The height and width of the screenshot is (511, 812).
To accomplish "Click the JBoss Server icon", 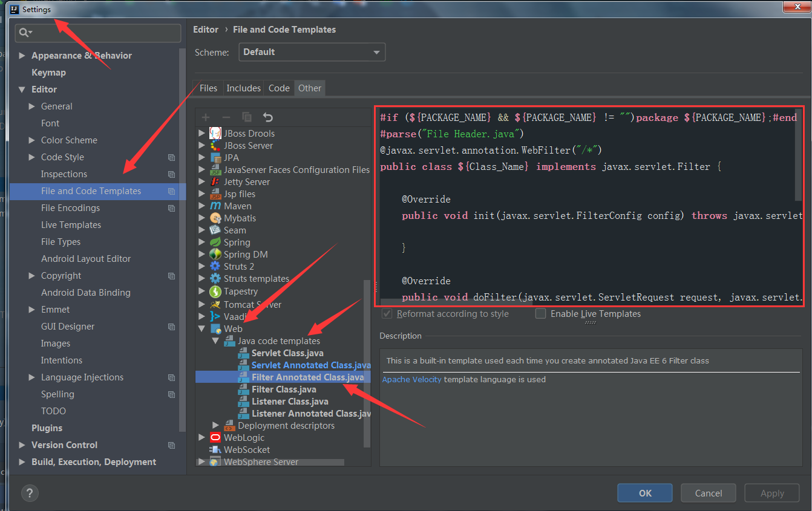I will [215, 145].
